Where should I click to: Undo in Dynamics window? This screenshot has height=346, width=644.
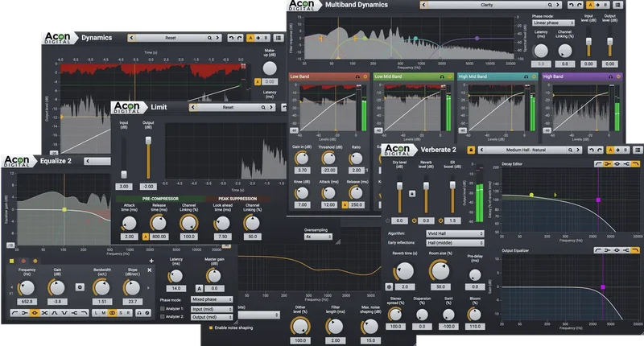pyautogui.click(x=231, y=38)
